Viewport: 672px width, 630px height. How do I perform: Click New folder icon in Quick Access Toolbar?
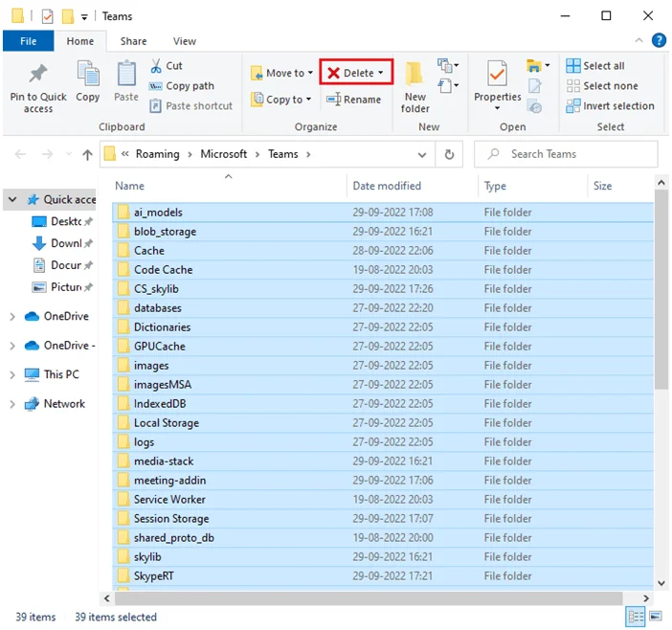(x=68, y=16)
